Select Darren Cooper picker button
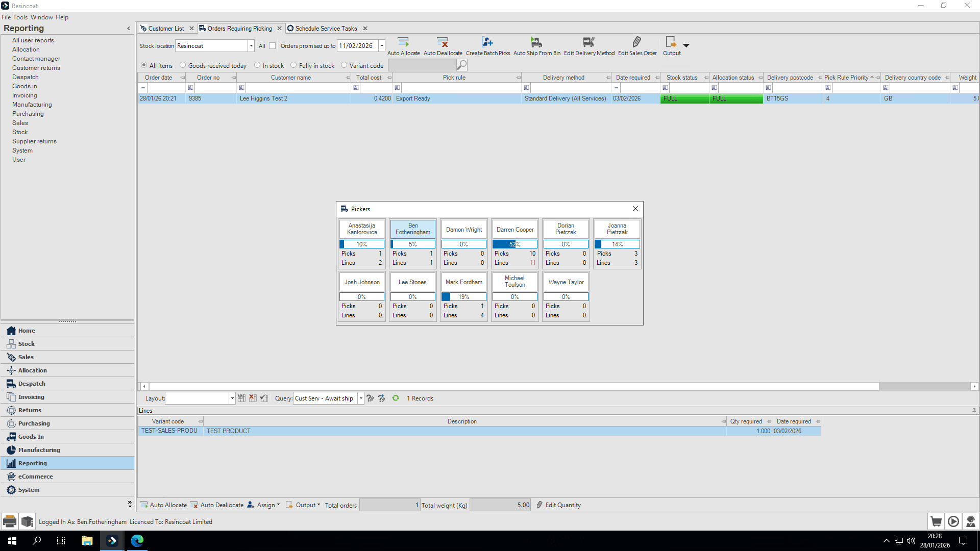The height and width of the screenshot is (551, 980). [x=515, y=229]
